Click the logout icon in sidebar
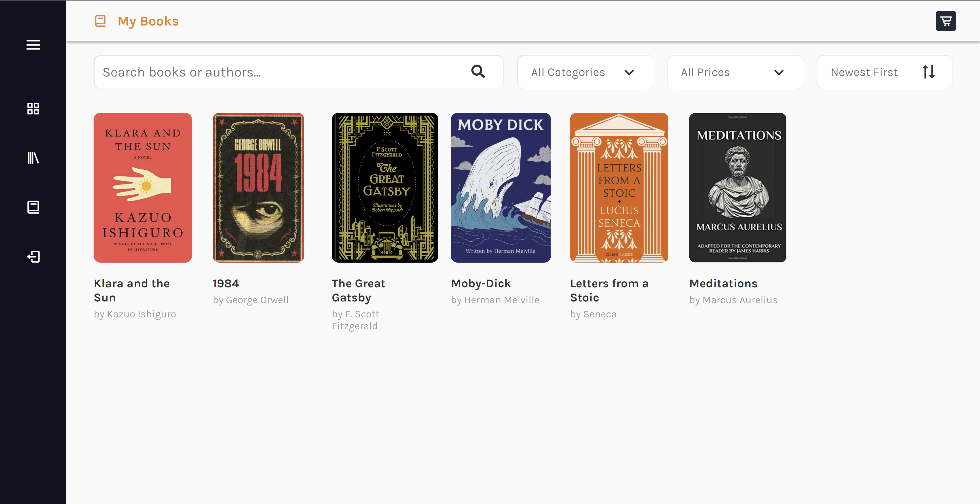 point(33,257)
